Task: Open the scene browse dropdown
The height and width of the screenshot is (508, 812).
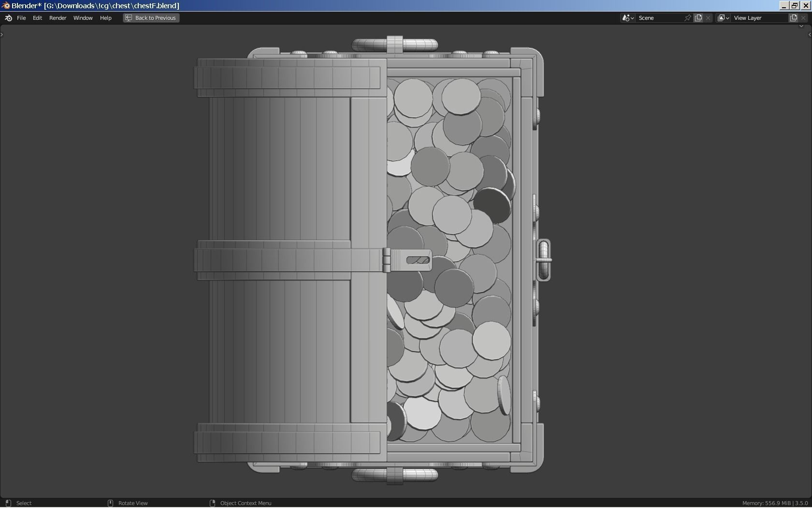Action: pyautogui.click(x=628, y=18)
